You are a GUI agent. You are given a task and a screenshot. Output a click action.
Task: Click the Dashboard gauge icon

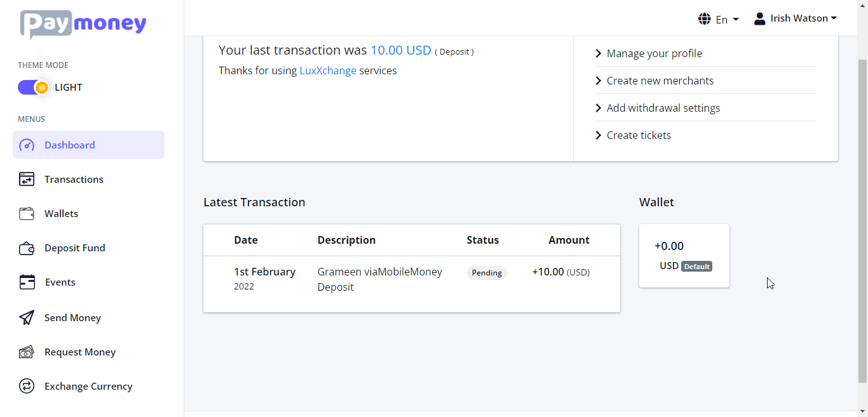[x=27, y=145]
